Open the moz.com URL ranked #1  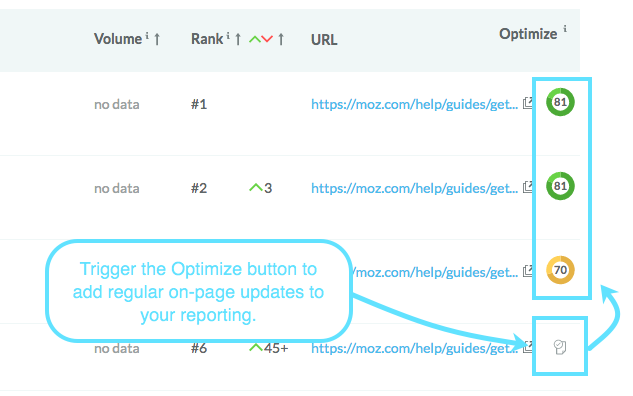pyautogui.click(x=414, y=105)
